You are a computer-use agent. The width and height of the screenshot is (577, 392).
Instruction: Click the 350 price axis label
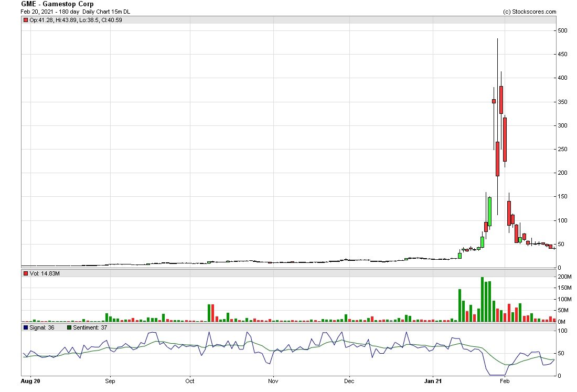click(562, 102)
